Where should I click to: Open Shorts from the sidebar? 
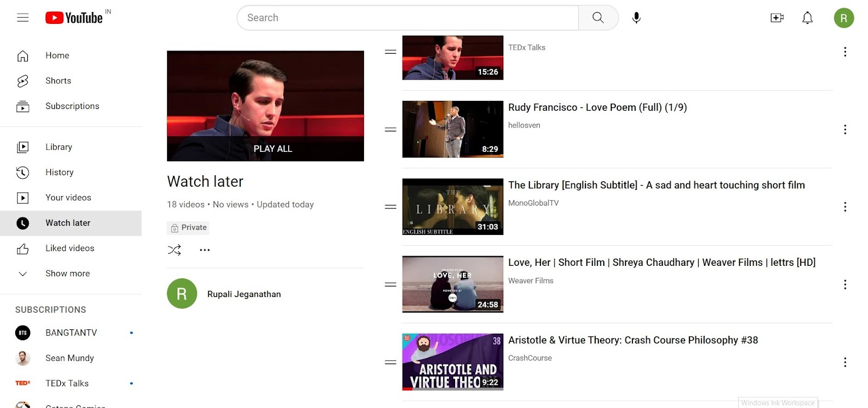click(71, 81)
